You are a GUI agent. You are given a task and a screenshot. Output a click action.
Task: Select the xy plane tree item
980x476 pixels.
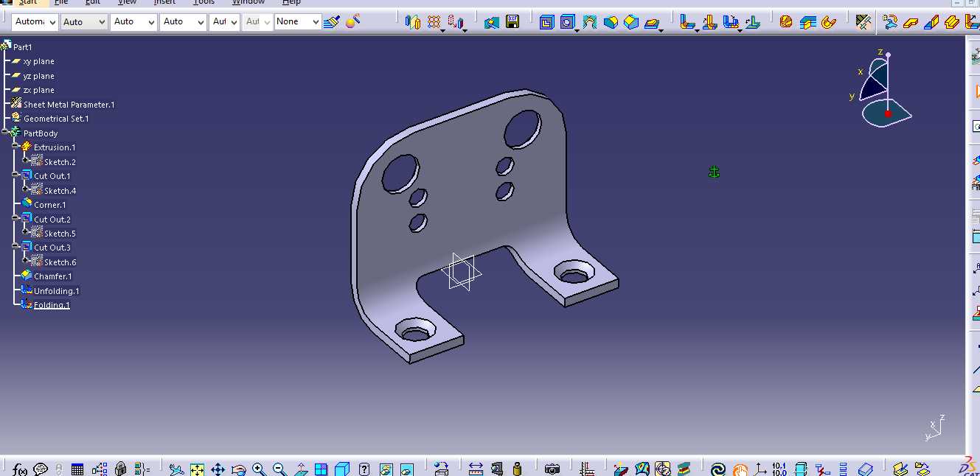click(38, 62)
